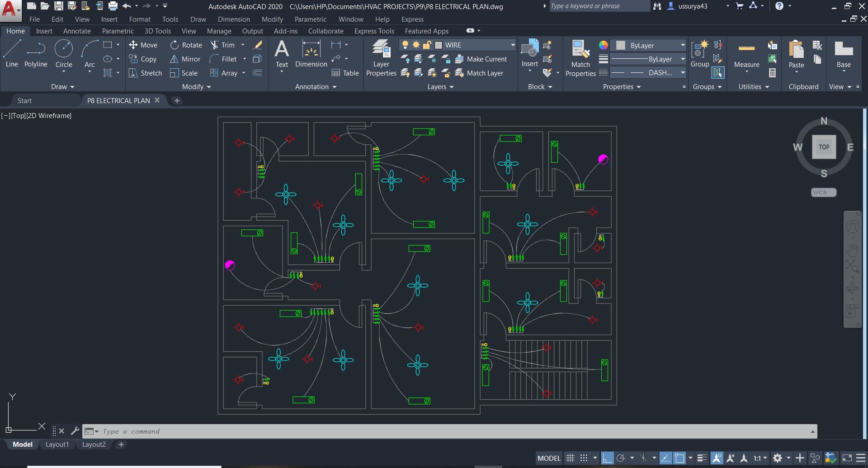Toggle object snap tracking
The height and width of the screenshot is (468, 868).
pos(665,458)
